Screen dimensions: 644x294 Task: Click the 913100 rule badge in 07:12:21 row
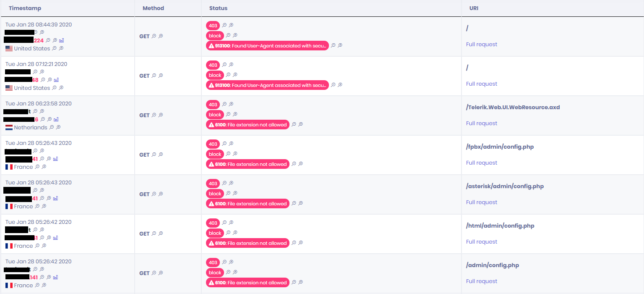267,85
